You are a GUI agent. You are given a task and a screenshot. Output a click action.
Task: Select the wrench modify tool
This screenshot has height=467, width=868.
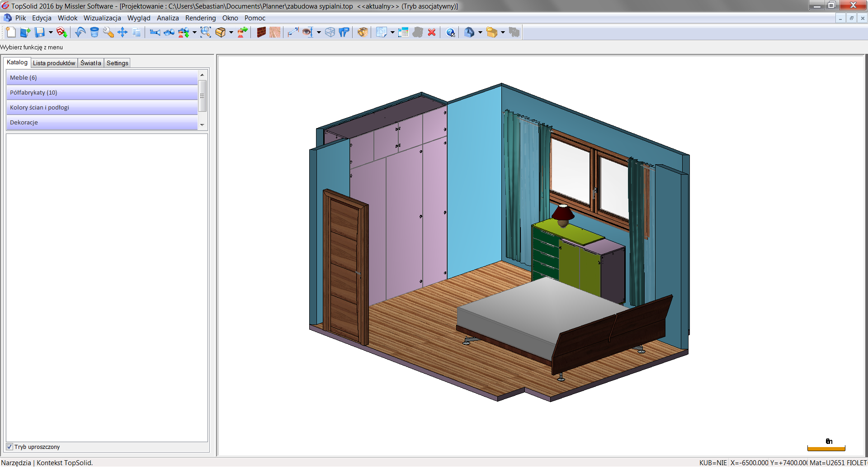(x=108, y=32)
